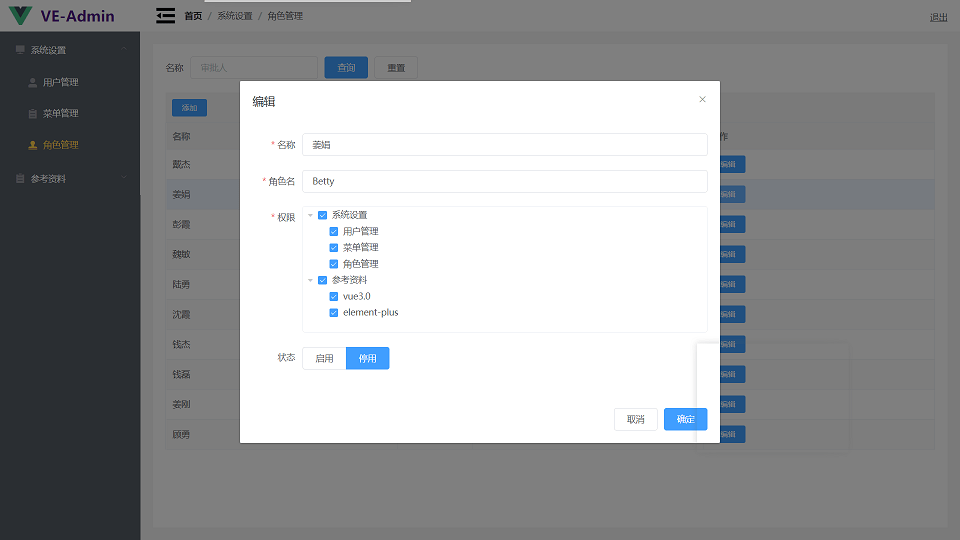Focus the 角色名 field containing Betty
Viewport: 960px width, 540px height.
504,181
